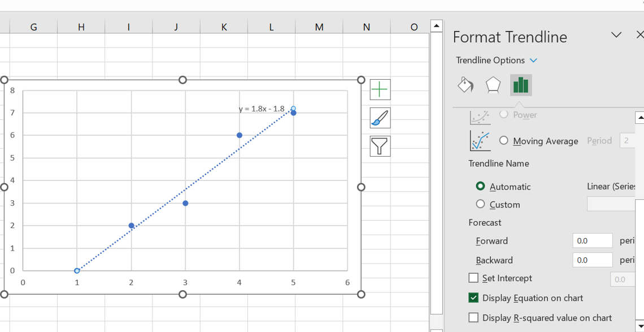
Task: Open the Chart Filters funnel icon
Action: pos(380,146)
